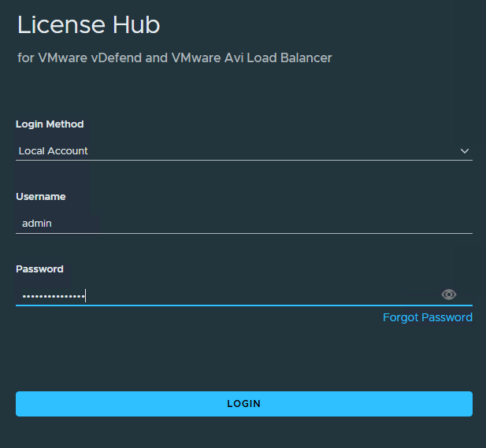Show the password using the eye icon
This screenshot has height=448, width=486.
tap(448, 294)
